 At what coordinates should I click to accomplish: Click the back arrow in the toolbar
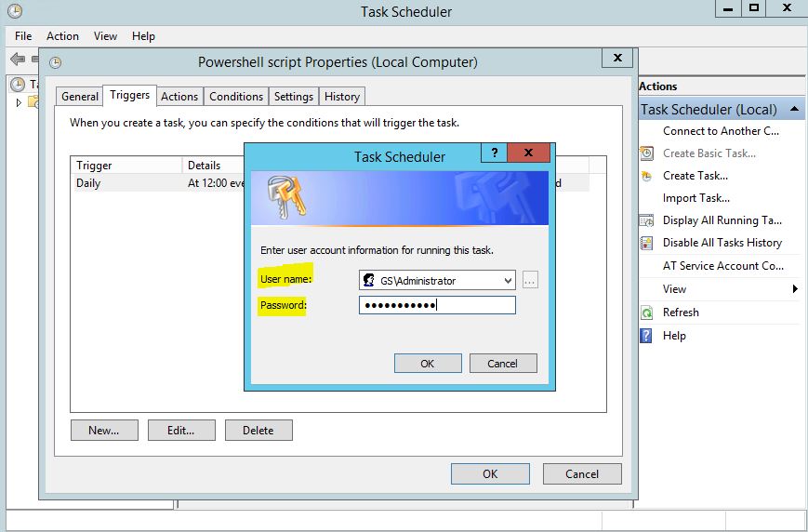[18, 59]
